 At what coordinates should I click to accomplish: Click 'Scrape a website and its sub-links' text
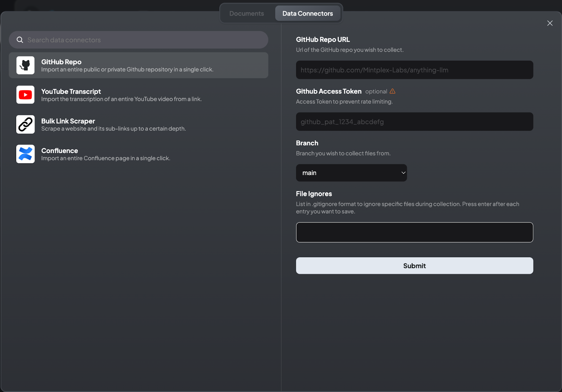coord(113,129)
